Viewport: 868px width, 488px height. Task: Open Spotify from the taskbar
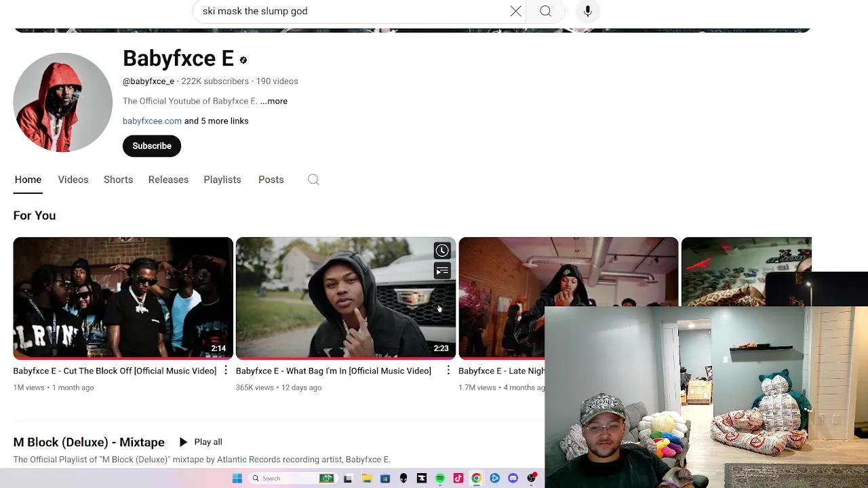pos(440,479)
